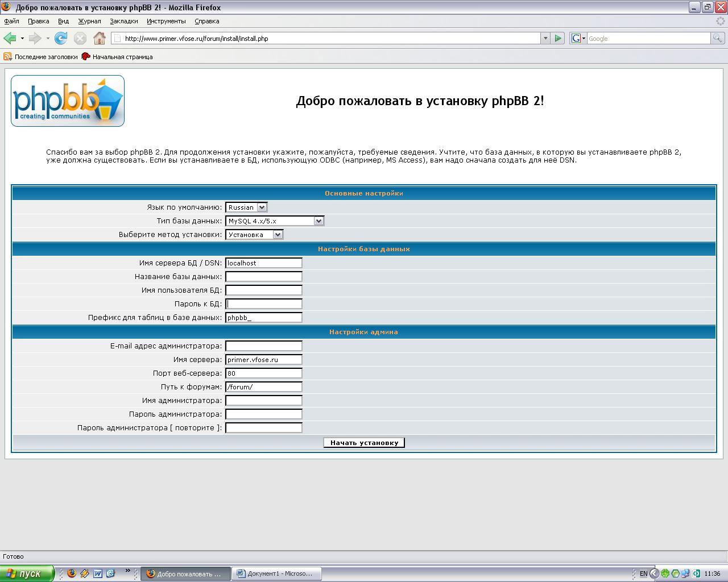Switch to Документ1 Microsoft Word taskbar item
728x582 pixels.
[x=276, y=573]
